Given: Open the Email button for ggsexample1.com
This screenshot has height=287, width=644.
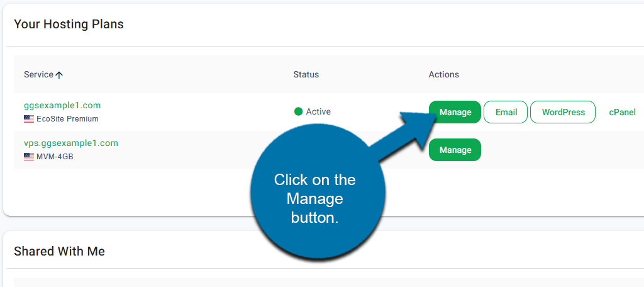Looking at the screenshot, I should (x=506, y=112).
